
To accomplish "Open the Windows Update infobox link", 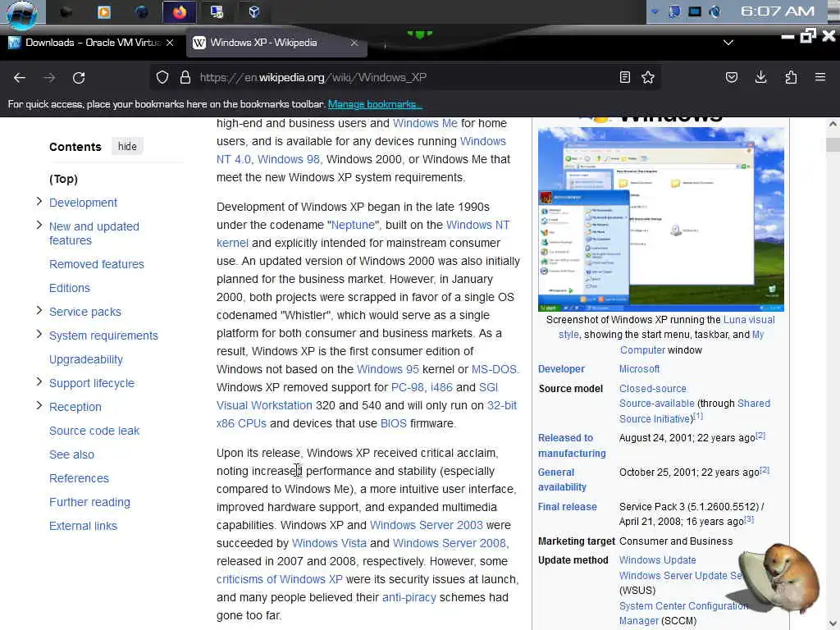I will click(x=657, y=559).
